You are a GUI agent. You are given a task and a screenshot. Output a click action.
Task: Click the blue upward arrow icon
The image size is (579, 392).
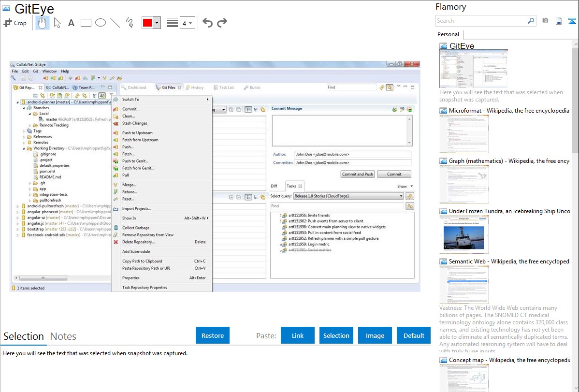coord(572,21)
